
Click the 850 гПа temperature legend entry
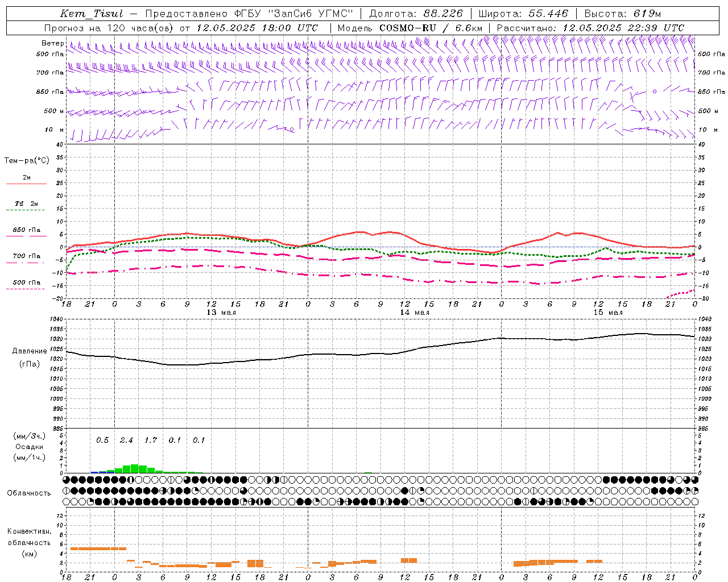coord(26,230)
